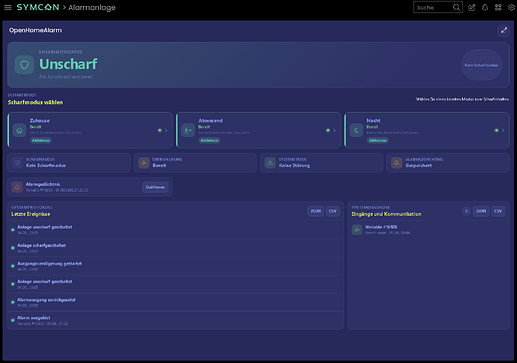Viewport: 517px width, 363px height.
Task: Click the OpenHomeAlarm tile title
Action: [x=35, y=30]
